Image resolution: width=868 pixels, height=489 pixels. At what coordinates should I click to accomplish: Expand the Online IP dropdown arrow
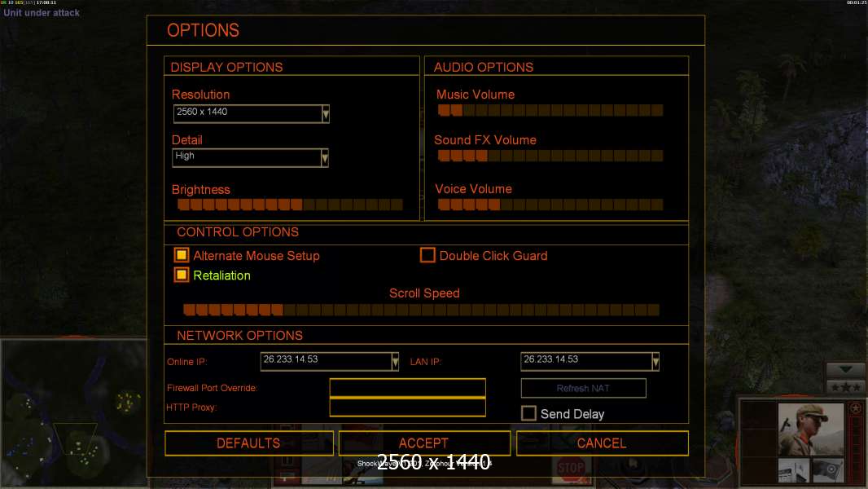tap(395, 362)
